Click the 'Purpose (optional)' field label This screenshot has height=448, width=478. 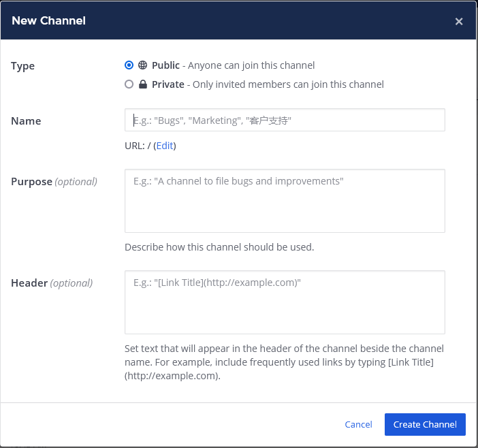click(x=54, y=182)
